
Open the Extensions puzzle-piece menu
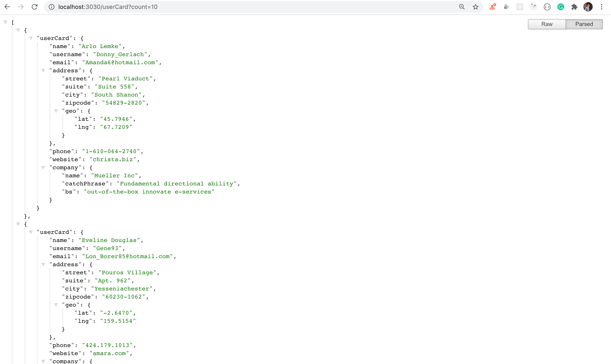574,7
